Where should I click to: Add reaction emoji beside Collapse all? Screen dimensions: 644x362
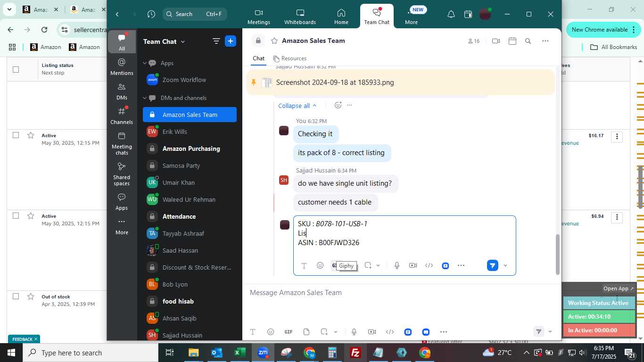tap(338, 105)
